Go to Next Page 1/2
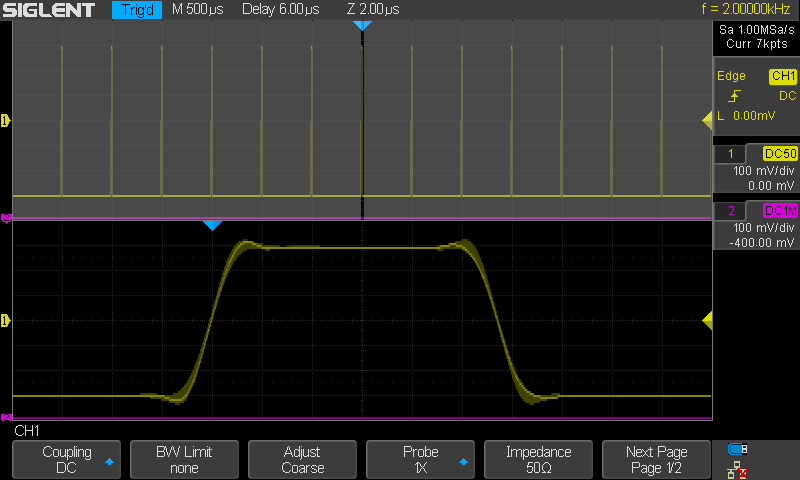800x480 pixels. (656, 460)
